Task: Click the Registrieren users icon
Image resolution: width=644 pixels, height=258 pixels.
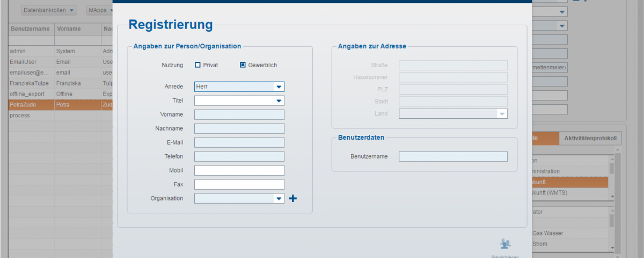Action: coord(505,244)
